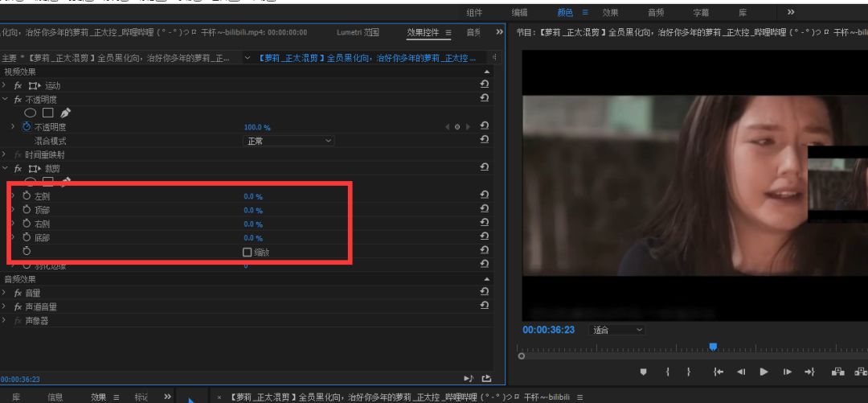Add a marker in the program monitor

[643, 372]
